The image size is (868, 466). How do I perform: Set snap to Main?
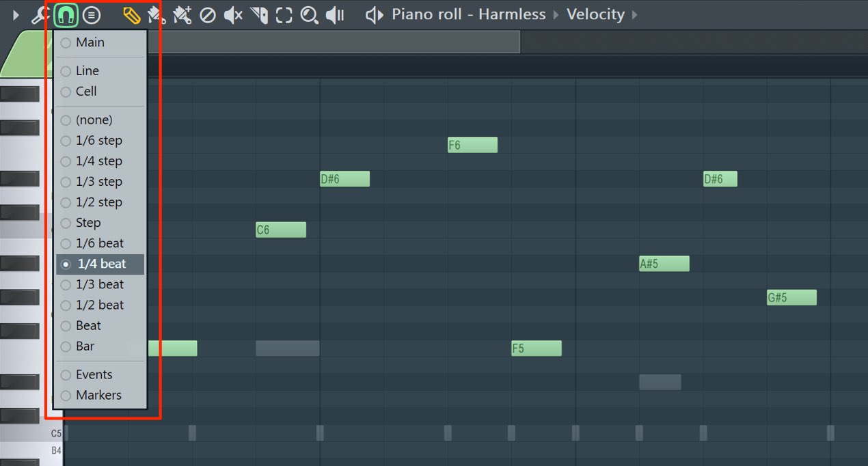(100, 42)
